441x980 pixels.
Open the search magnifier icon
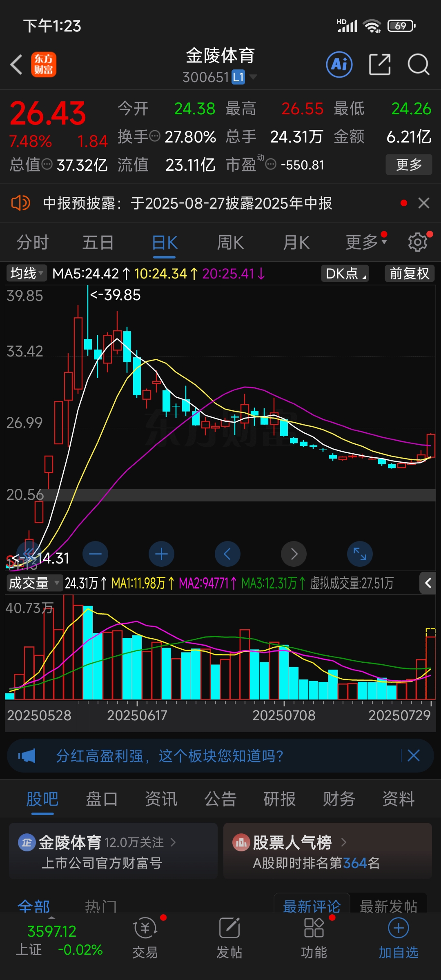[419, 65]
